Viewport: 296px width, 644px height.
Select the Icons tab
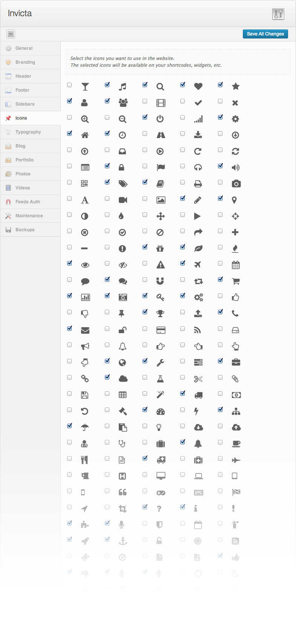[30, 118]
